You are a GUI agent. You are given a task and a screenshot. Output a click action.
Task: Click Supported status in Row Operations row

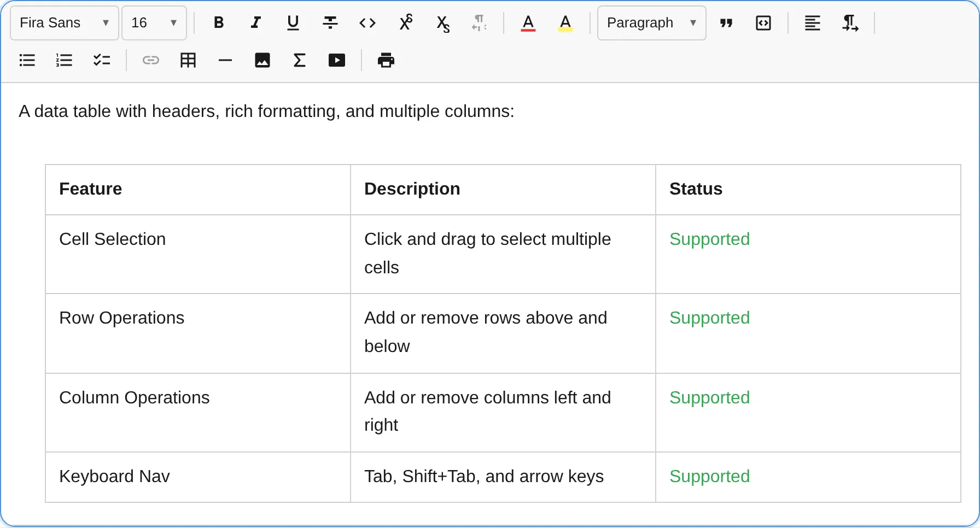pos(709,318)
